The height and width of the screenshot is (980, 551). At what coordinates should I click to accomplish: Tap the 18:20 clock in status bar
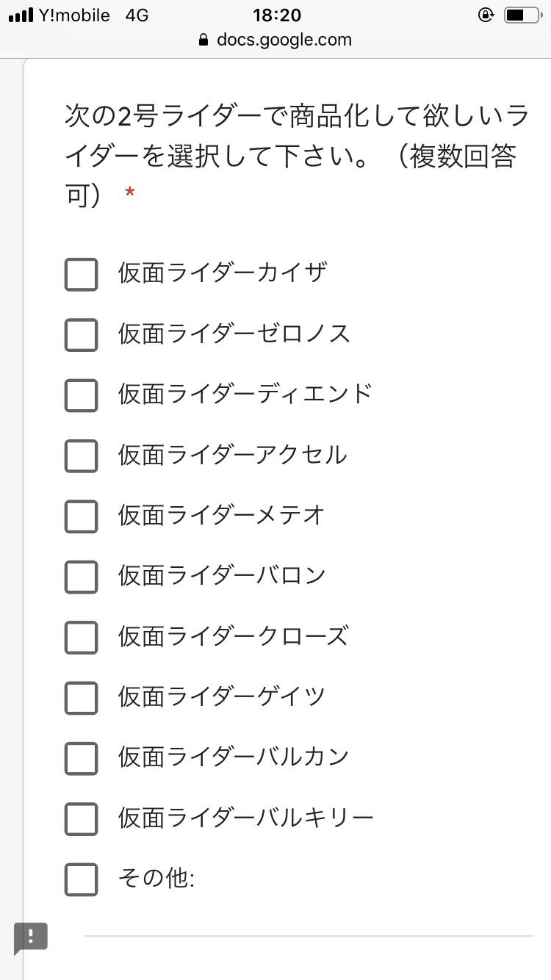tap(276, 15)
